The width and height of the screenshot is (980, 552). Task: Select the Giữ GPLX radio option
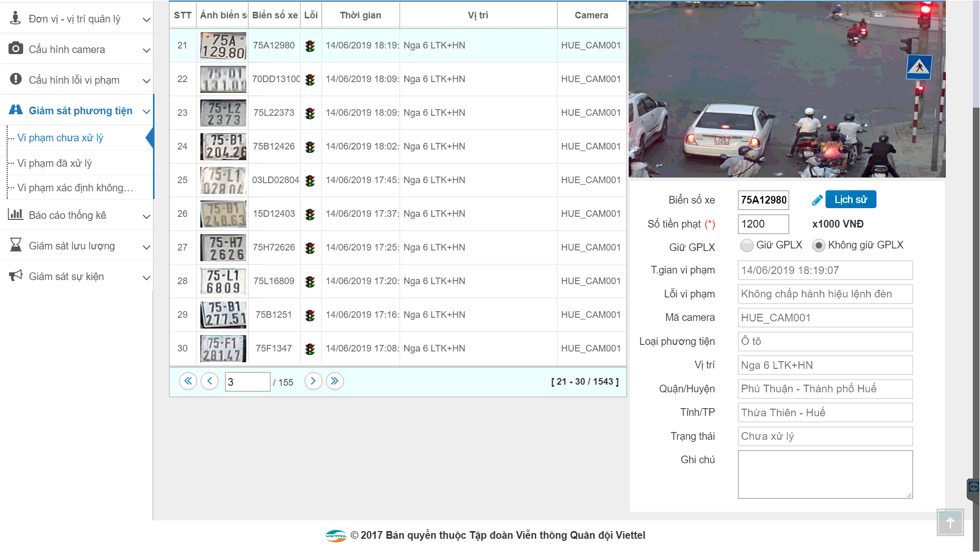pyautogui.click(x=746, y=246)
